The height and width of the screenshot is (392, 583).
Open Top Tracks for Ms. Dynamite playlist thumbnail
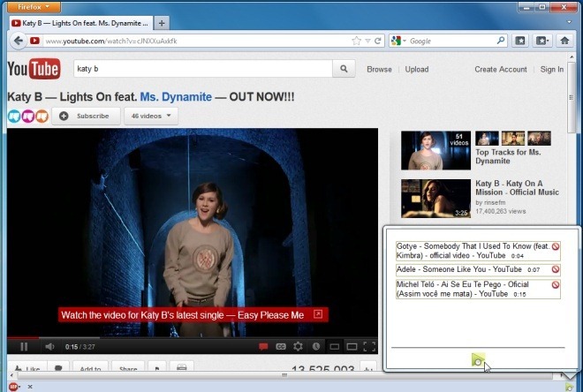pos(435,150)
